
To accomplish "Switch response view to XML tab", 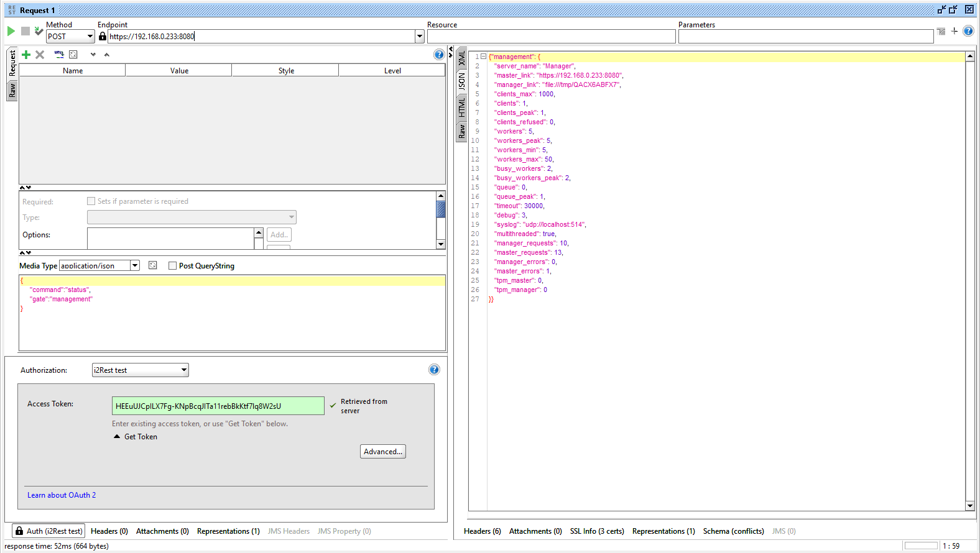I will click(x=461, y=58).
